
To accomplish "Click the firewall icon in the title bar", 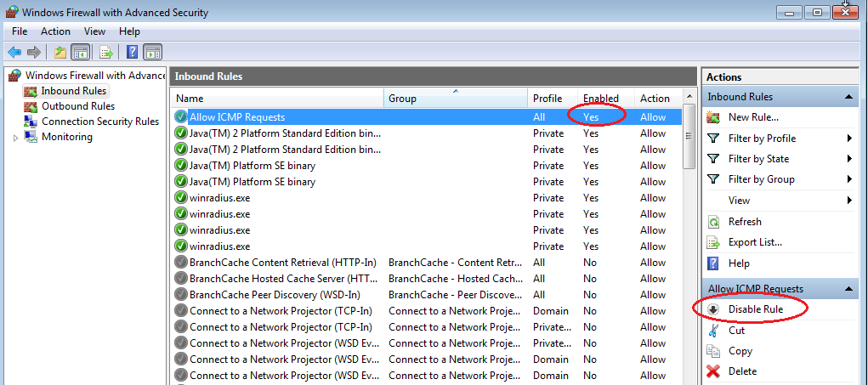I will coord(12,12).
